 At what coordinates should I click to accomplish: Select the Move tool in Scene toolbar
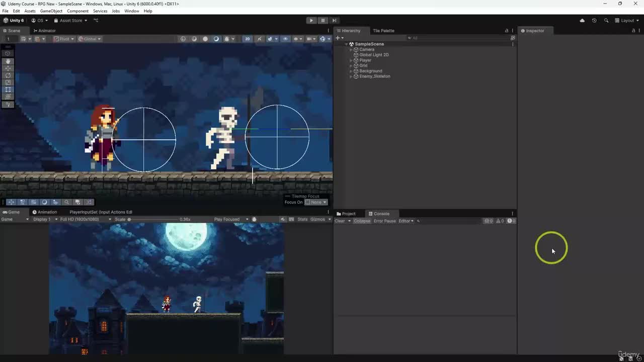[x=8, y=68]
